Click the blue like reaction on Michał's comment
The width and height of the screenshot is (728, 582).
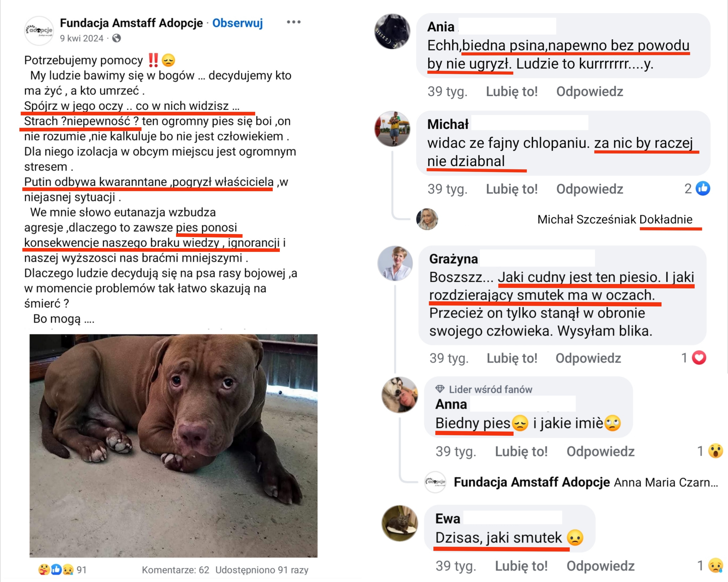coord(703,189)
